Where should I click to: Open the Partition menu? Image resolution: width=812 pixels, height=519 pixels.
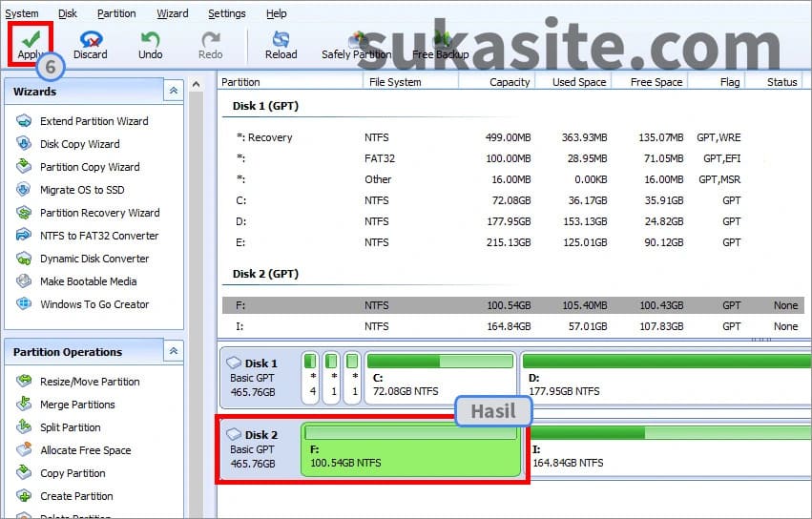pos(116,13)
